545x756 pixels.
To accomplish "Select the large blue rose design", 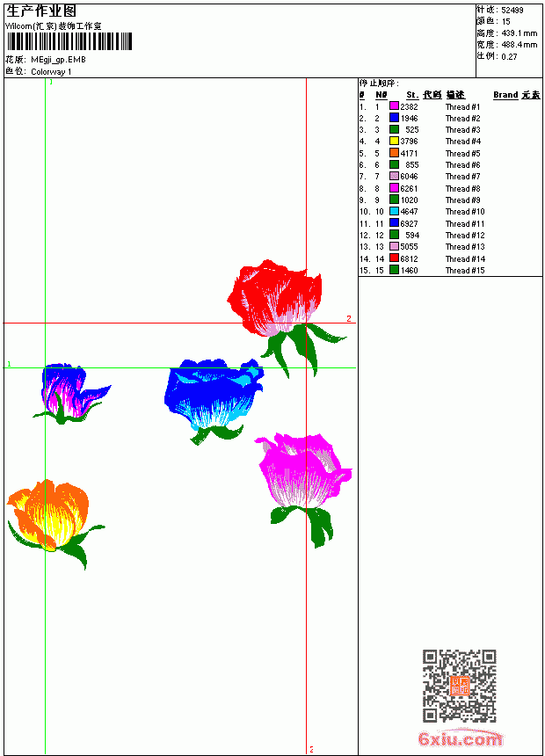I will pyautogui.click(x=214, y=400).
